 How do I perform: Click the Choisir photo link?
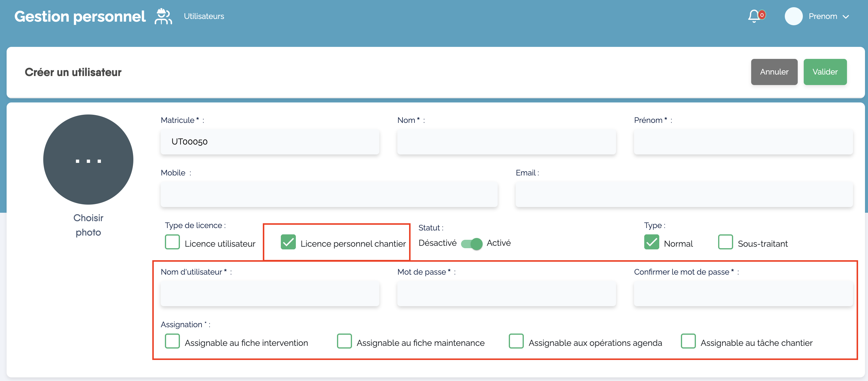click(88, 225)
